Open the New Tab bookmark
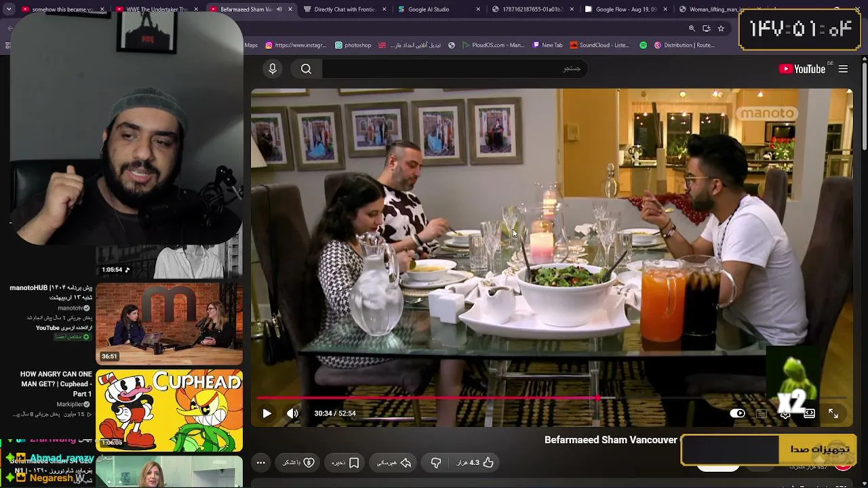The width and height of the screenshot is (868, 488). (x=547, y=45)
